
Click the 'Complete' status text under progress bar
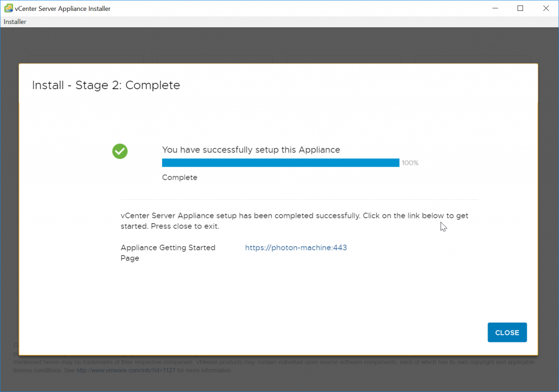pos(180,177)
